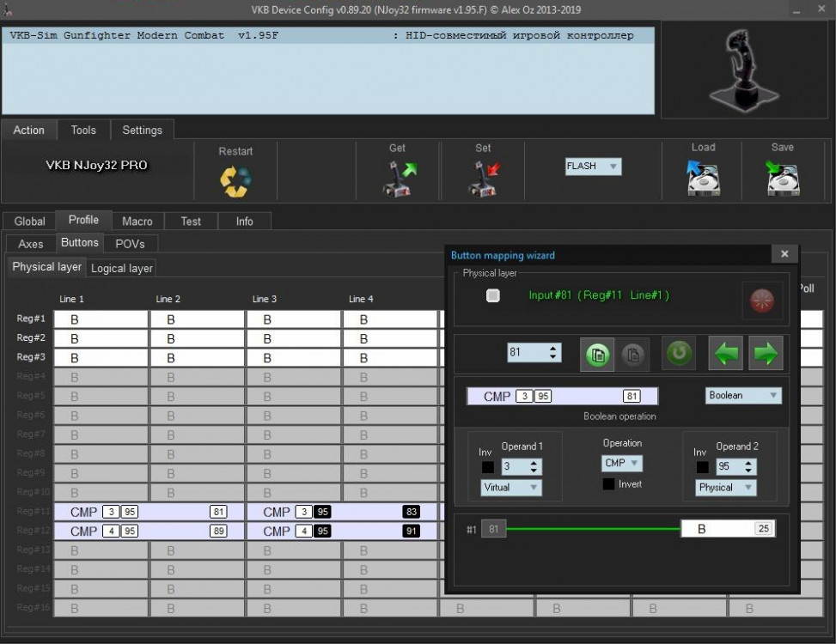Viewport: 836px width, 644px height.
Task: Click the Restart device icon
Action: [x=235, y=180]
